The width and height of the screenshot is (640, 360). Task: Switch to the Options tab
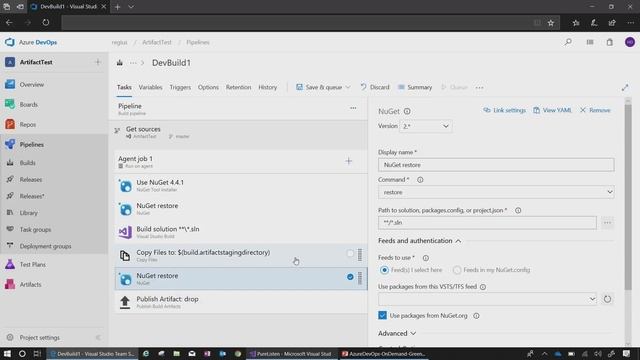pyautogui.click(x=208, y=87)
